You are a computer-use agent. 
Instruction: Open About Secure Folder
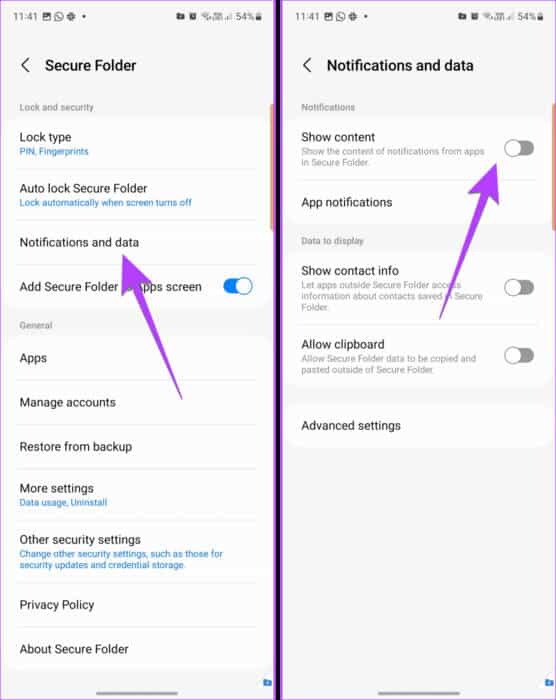click(137, 649)
